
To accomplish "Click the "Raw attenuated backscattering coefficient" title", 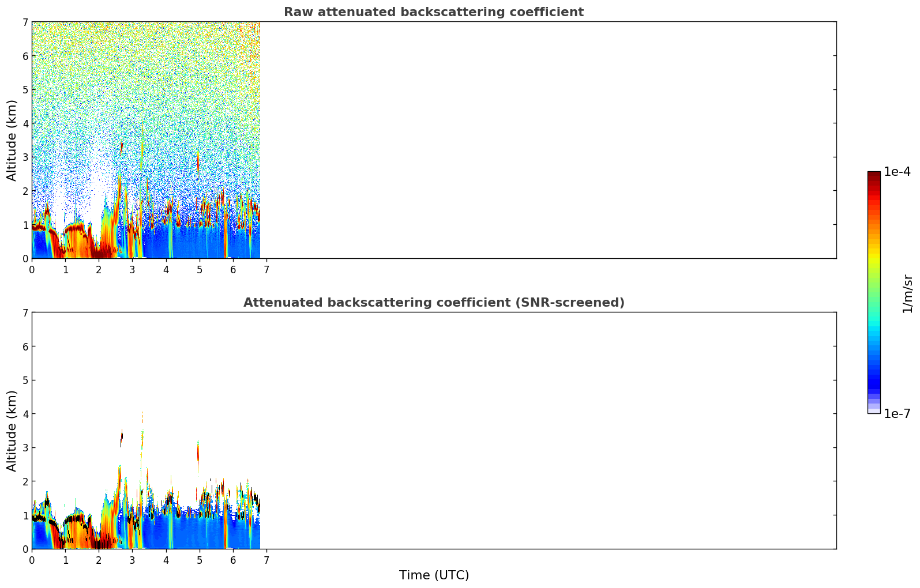I will 433,12.
